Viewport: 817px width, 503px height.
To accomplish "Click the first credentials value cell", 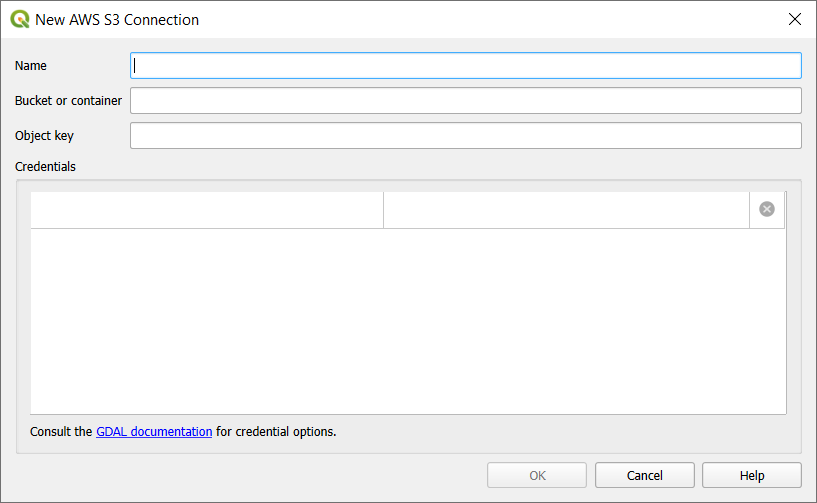I will pyautogui.click(x=566, y=209).
